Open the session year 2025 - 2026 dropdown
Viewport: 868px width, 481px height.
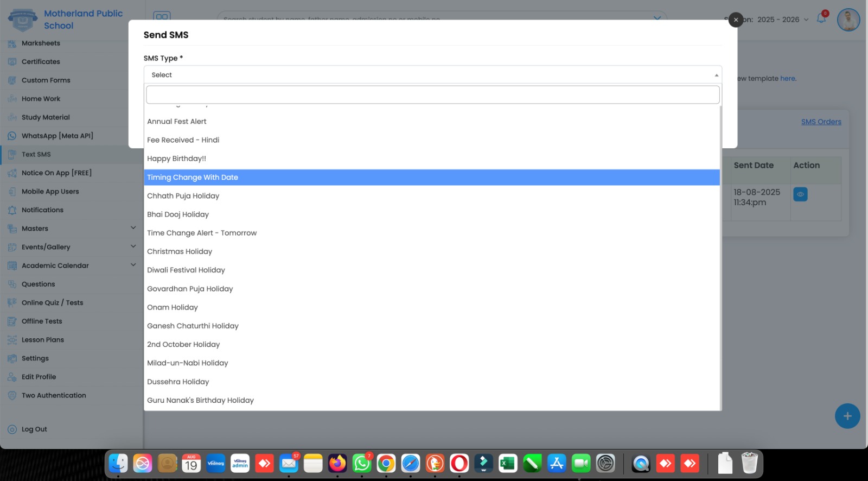(782, 20)
